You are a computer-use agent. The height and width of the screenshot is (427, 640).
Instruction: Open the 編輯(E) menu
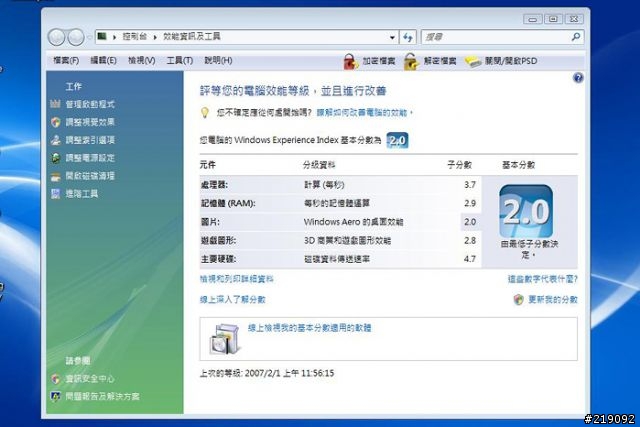click(x=103, y=60)
